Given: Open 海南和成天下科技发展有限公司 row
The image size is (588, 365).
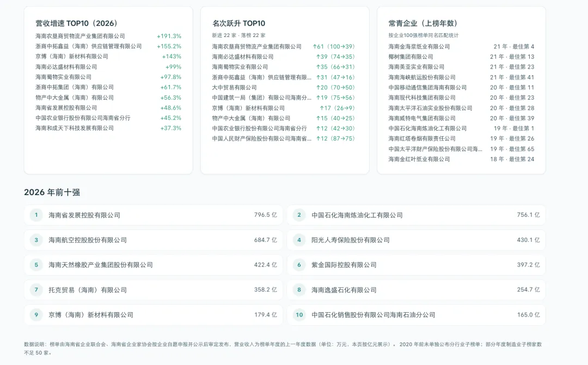Looking at the screenshot, I should pyautogui.click(x=108, y=128).
